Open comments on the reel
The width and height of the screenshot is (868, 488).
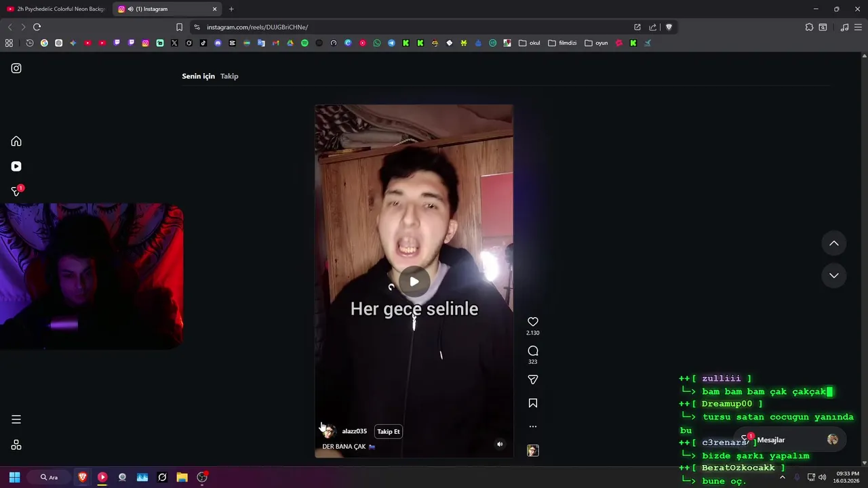tap(533, 350)
